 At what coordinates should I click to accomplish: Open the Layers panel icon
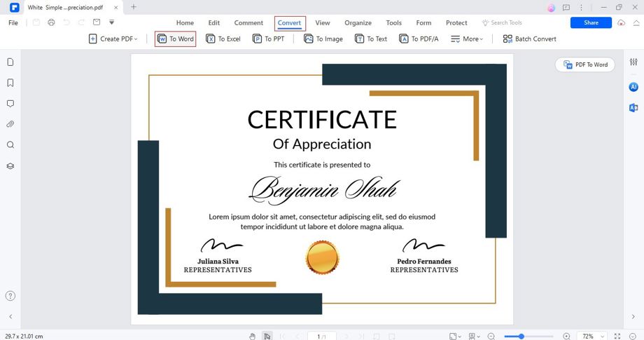click(x=10, y=166)
